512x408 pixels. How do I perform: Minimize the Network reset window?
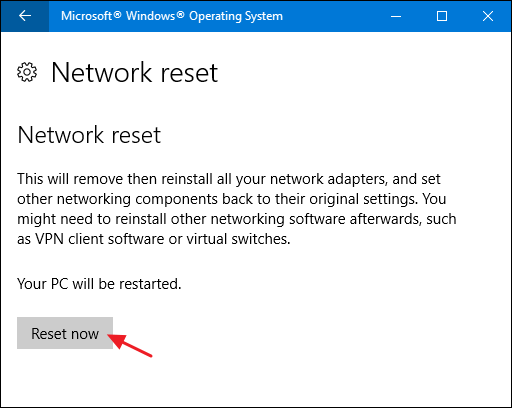pos(396,16)
